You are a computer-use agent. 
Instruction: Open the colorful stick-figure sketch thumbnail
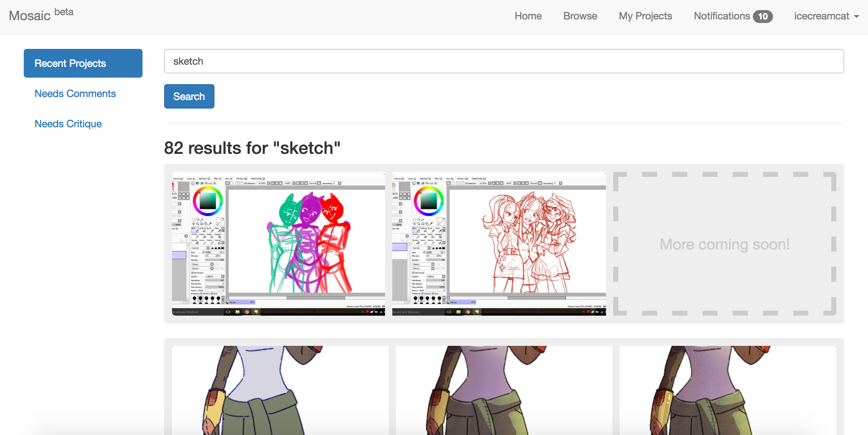279,243
